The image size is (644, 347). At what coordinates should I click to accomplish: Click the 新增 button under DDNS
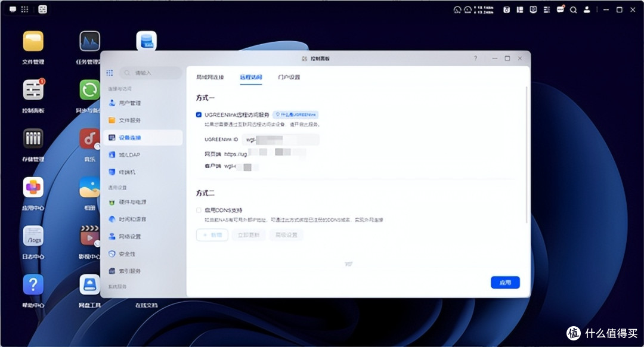click(x=212, y=235)
